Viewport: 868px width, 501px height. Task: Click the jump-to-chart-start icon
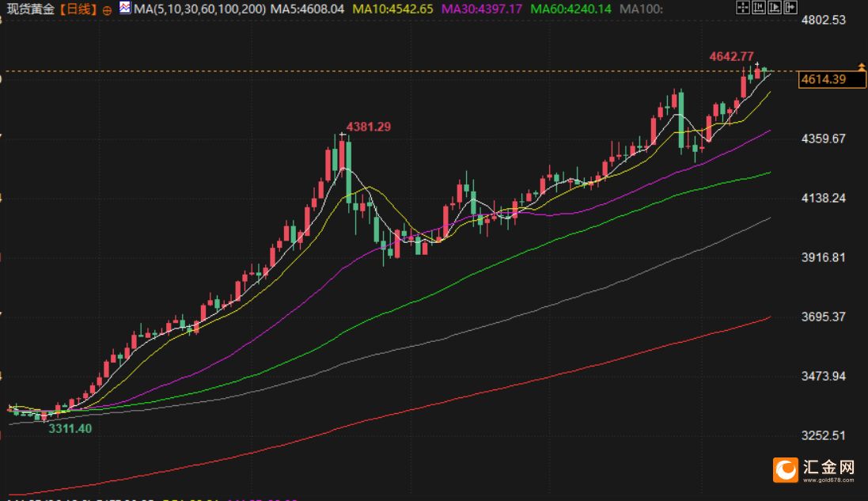(x=759, y=7)
